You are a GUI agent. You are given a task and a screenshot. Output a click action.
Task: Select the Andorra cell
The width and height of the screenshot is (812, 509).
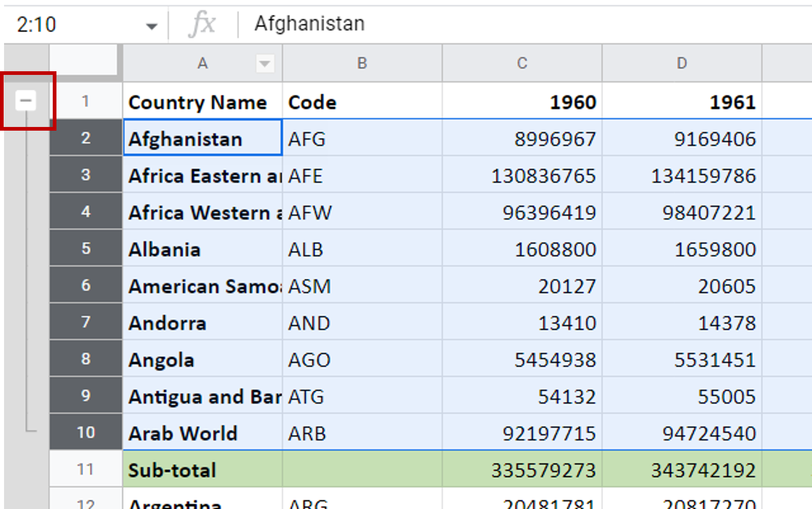pos(203,321)
